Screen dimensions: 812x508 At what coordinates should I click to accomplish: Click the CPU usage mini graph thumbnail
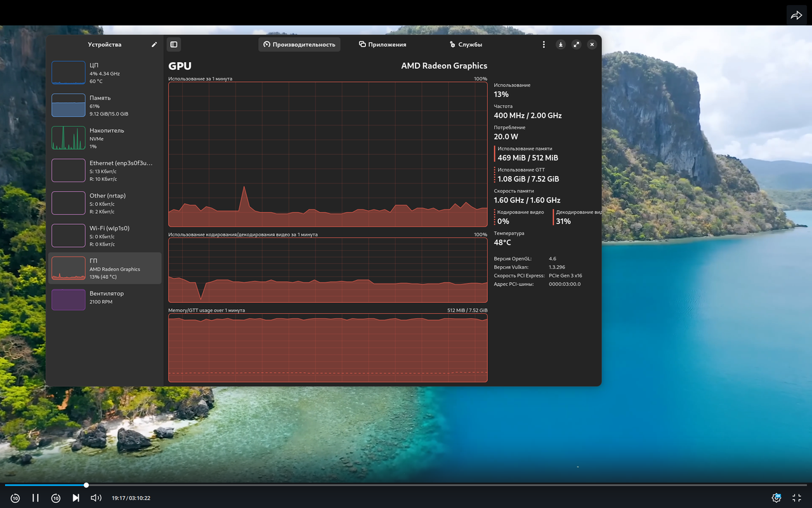point(69,73)
